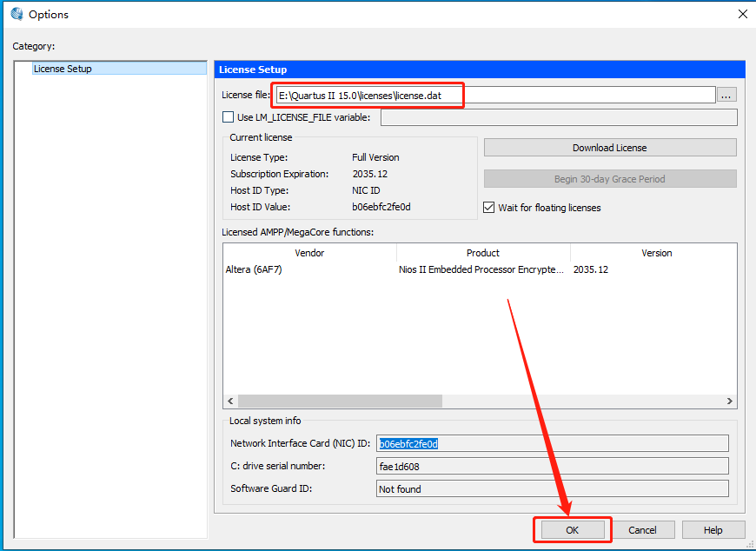The image size is (756, 551).
Task: Click the LM_LICENSE_FILE variable text field
Action: coord(559,117)
